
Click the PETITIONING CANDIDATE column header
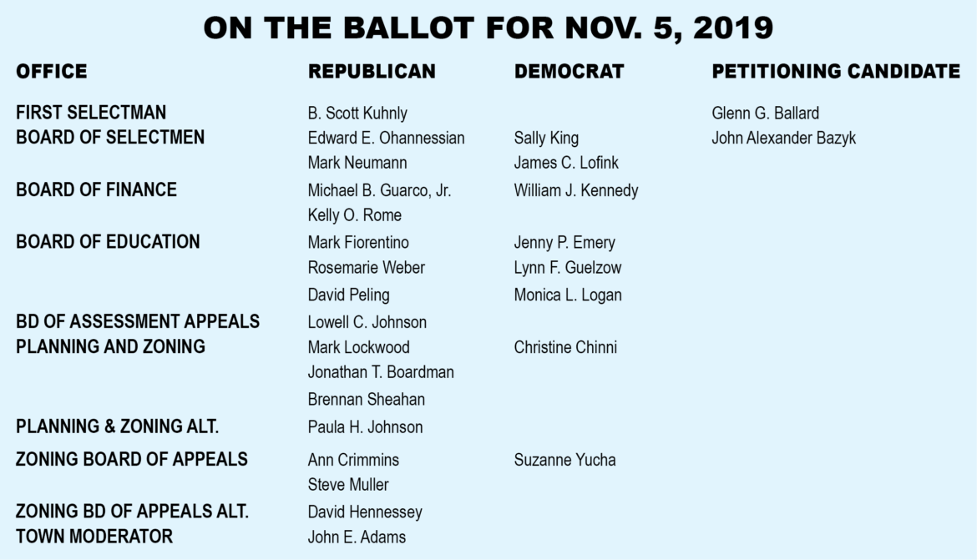tap(836, 72)
